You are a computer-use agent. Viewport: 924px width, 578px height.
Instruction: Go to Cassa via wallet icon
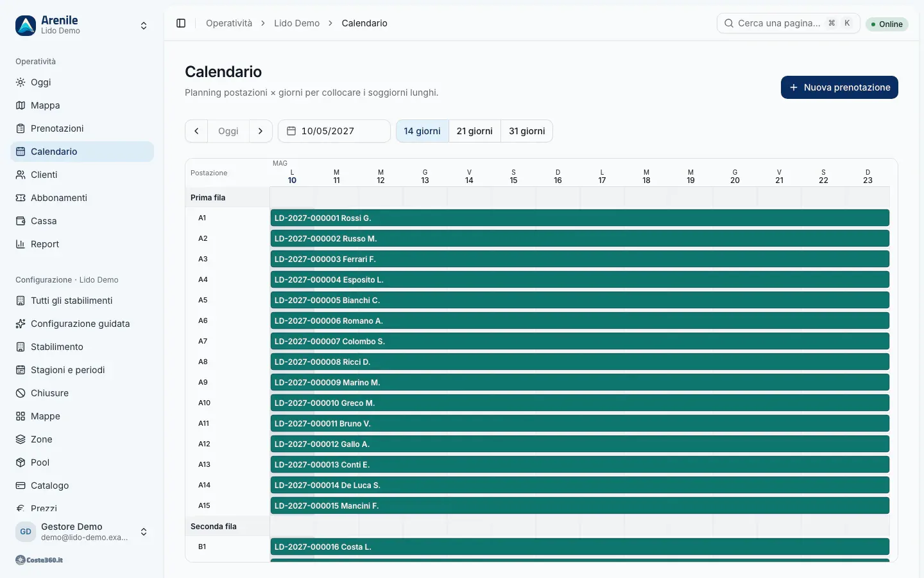pyautogui.click(x=21, y=221)
